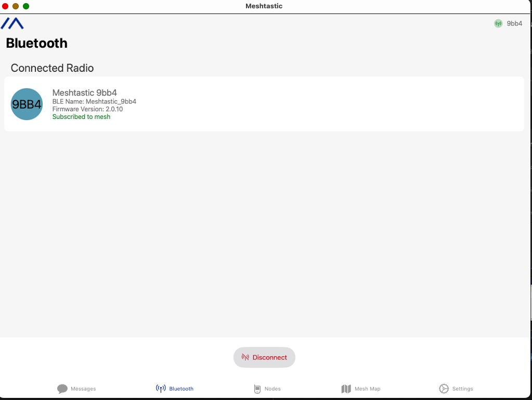The image size is (532, 400).
Task: Switch to the Bluetooth tab
Action: tap(175, 389)
